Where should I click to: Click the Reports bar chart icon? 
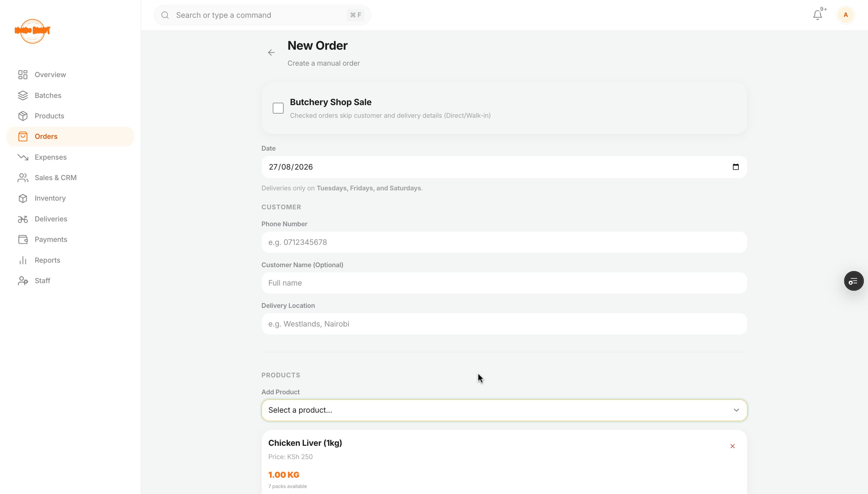click(23, 260)
